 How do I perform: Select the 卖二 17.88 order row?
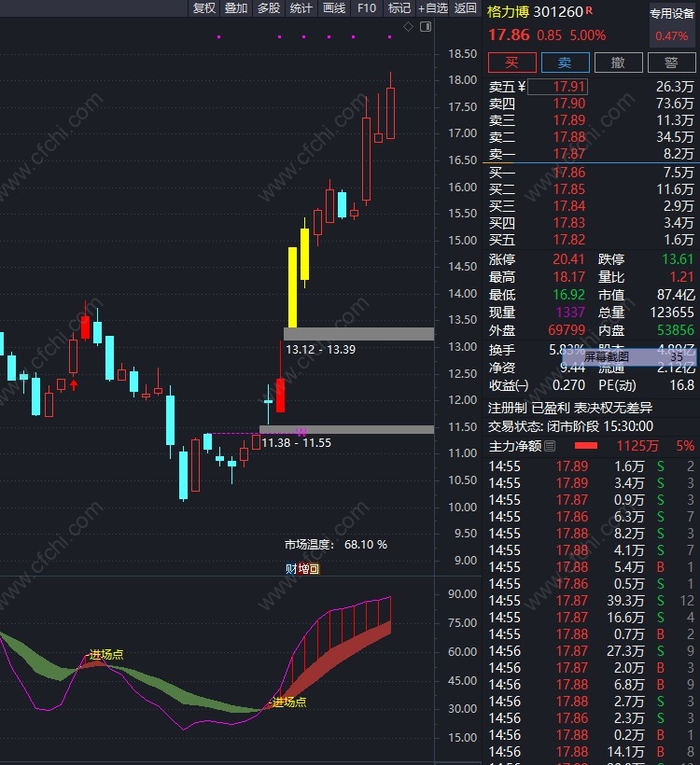pos(591,137)
